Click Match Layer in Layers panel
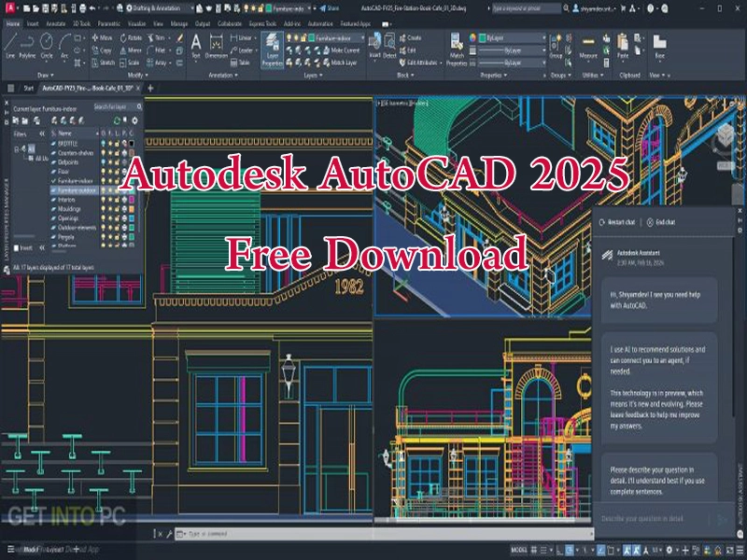The width and height of the screenshot is (747, 560). tap(340, 63)
